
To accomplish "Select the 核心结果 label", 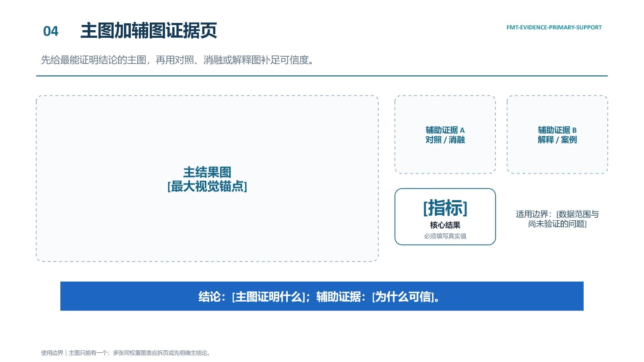I will point(445,225).
